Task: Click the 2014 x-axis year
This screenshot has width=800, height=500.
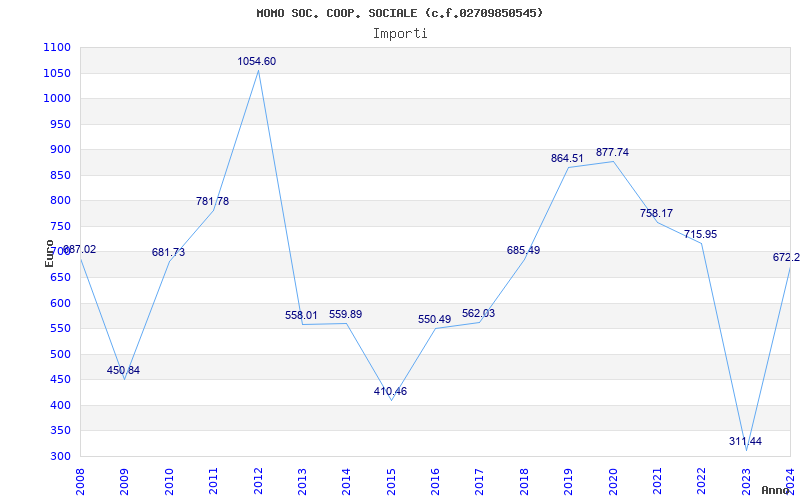Action: click(x=346, y=480)
